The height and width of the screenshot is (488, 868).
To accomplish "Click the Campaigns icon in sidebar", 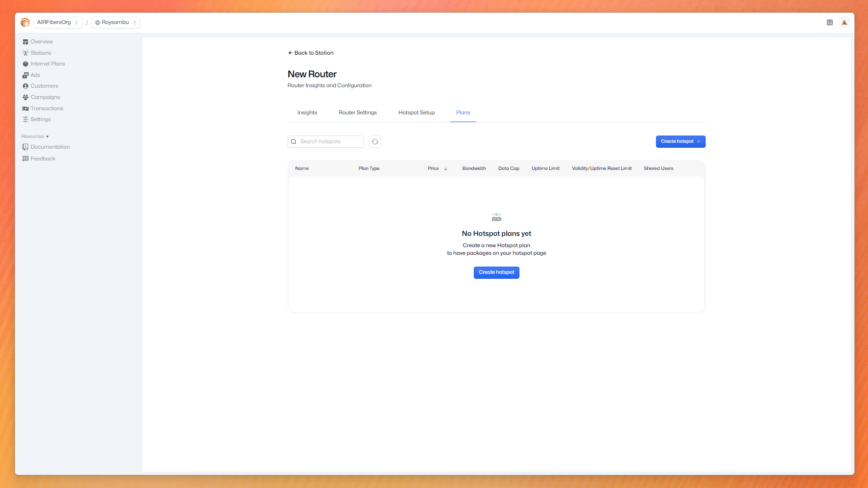I will tap(25, 97).
